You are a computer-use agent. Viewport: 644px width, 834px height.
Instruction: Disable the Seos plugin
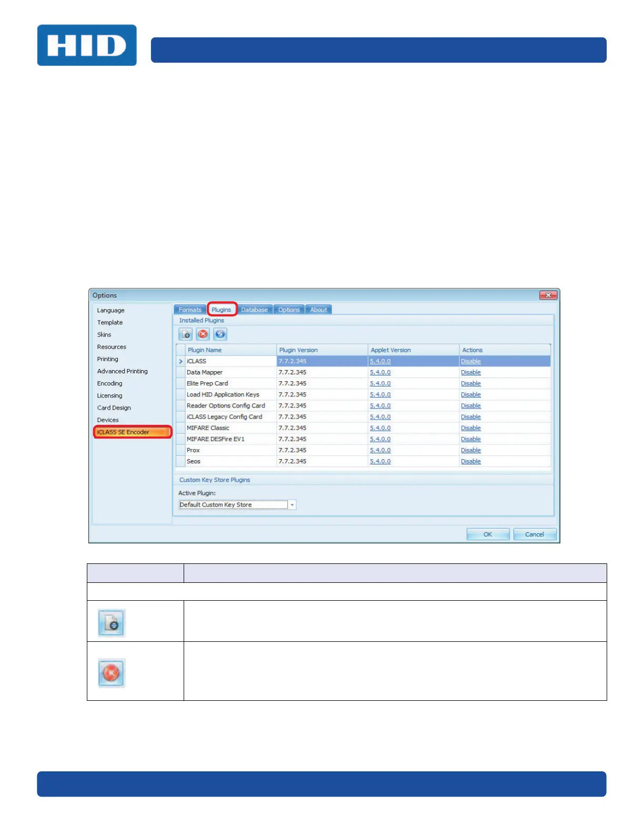coord(471,461)
